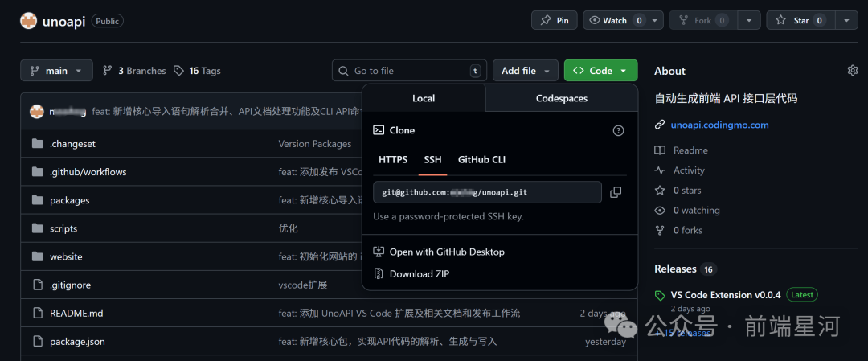Click the Fork button
The width and height of the screenshot is (868, 361).
point(703,20)
